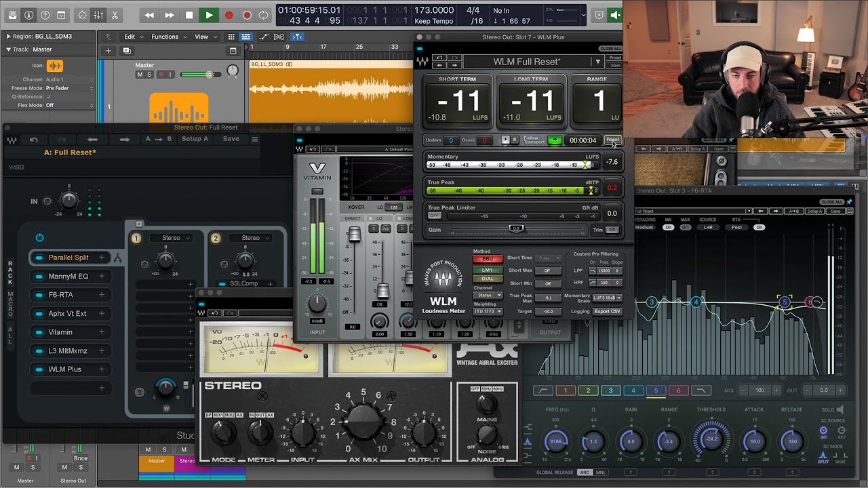Click the Duplicate Track icon
868x488 pixels.
126,51
